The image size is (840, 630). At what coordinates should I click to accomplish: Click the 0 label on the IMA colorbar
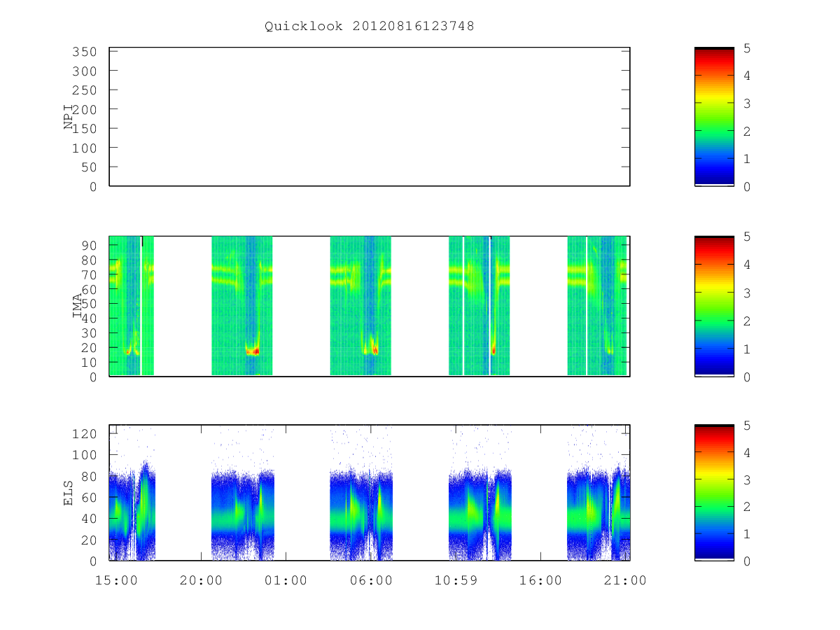pyautogui.click(x=747, y=377)
